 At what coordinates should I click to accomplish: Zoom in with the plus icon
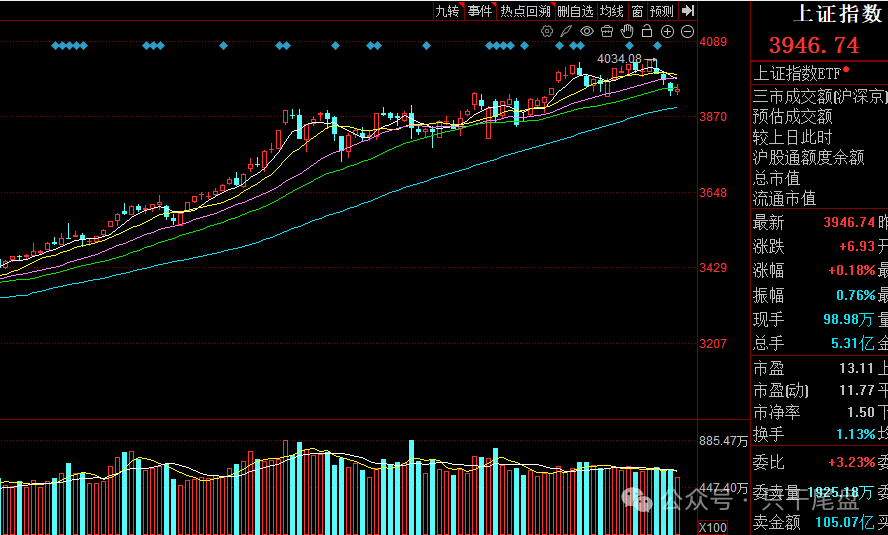668,31
